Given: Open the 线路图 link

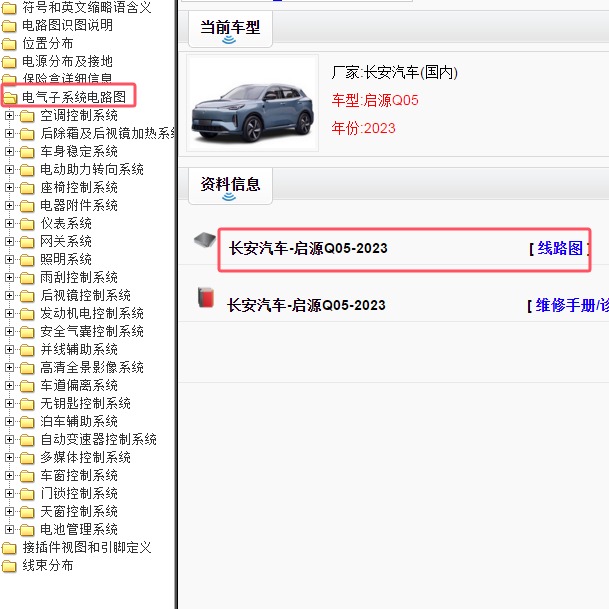Looking at the screenshot, I should click(560, 249).
